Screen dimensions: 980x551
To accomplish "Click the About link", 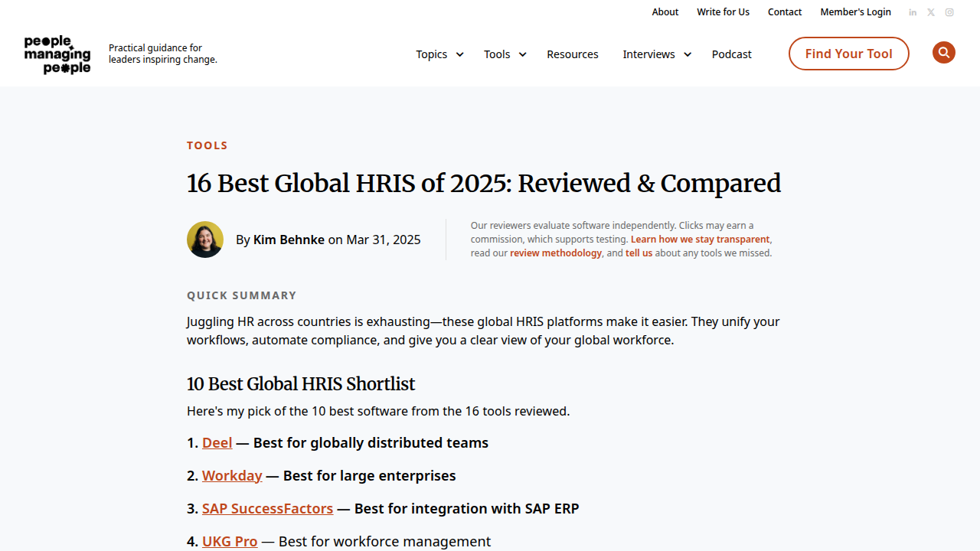I will (x=665, y=12).
